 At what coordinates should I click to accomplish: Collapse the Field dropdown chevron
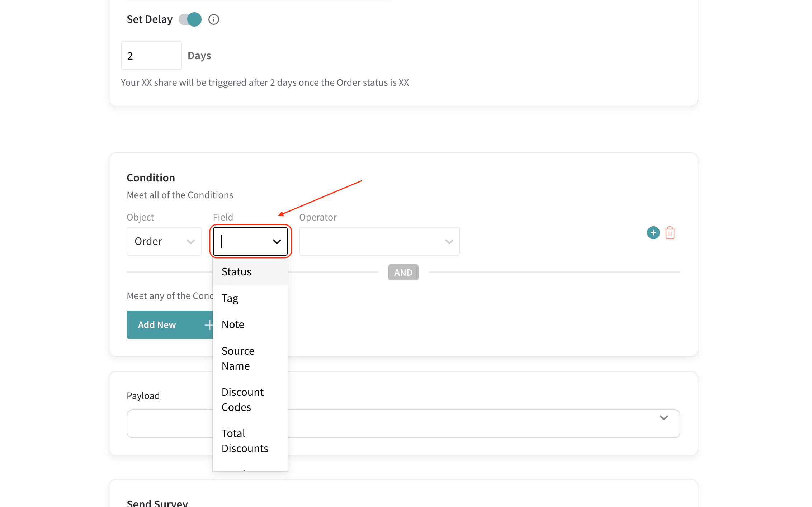tap(277, 242)
